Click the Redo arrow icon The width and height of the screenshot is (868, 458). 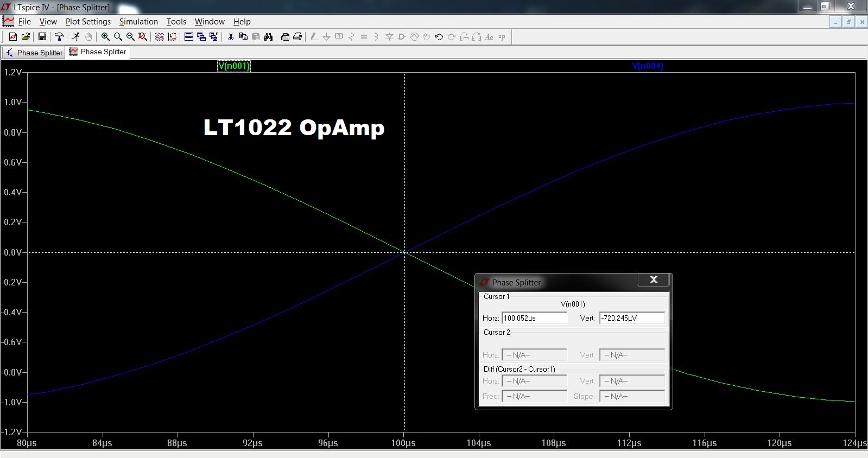point(452,37)
